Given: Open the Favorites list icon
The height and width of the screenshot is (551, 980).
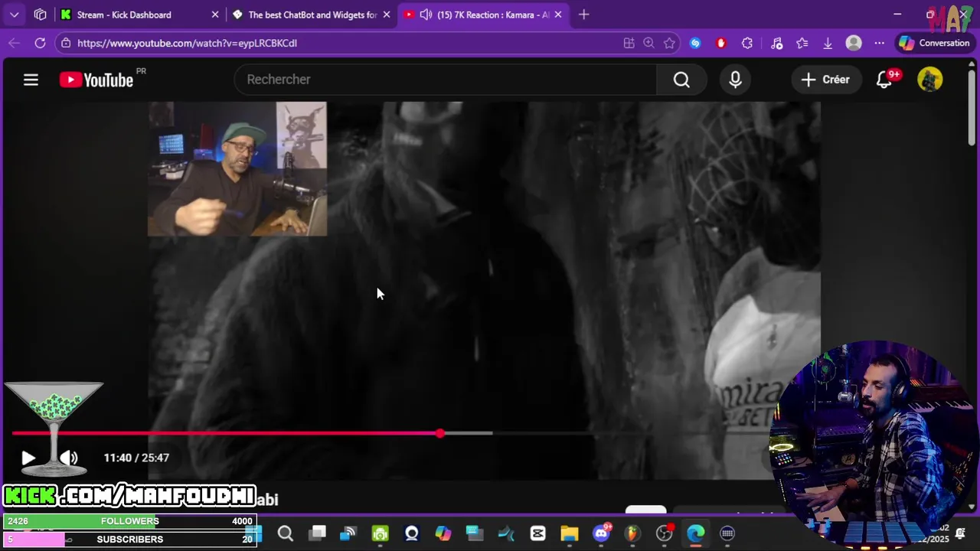Looking at the screenshot, I should [802, 43].
